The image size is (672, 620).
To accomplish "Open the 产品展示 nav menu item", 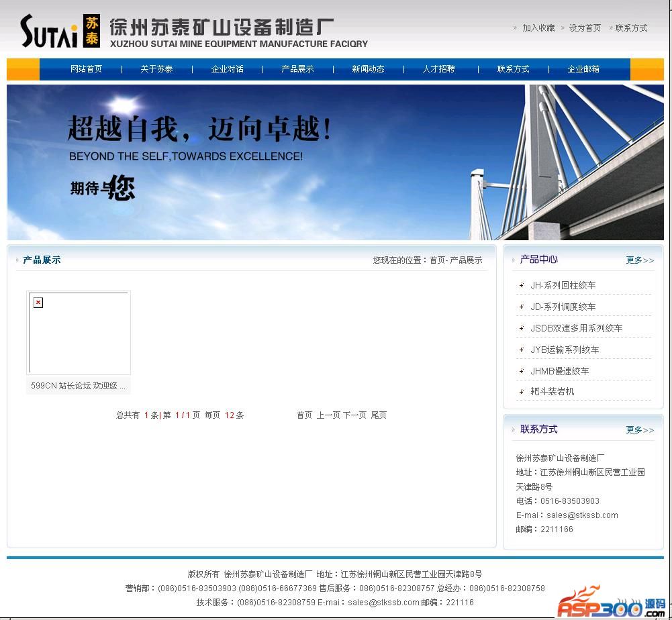I will click(297, 69).
